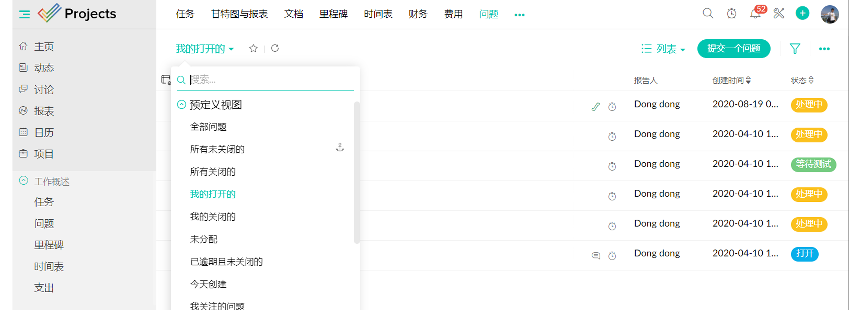Click the 提交一个问题 button
Viewport: 868px width, 310px height.
click(x=733, y=49)
